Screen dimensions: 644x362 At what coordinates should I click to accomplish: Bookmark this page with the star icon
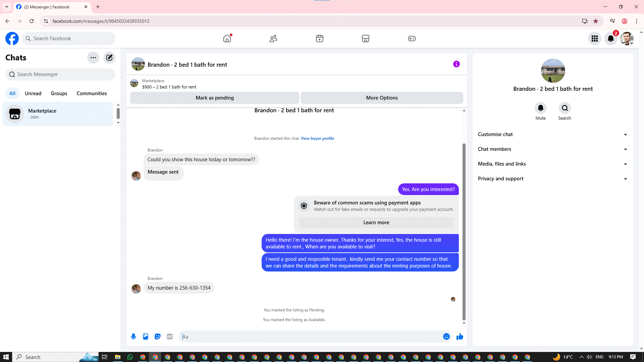pos(596,21)
